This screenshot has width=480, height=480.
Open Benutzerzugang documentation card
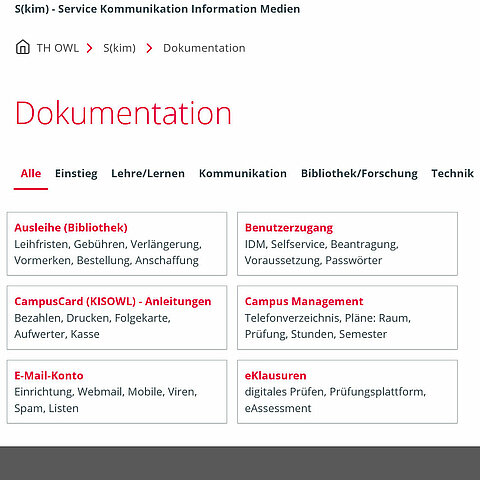pos(347,244)
